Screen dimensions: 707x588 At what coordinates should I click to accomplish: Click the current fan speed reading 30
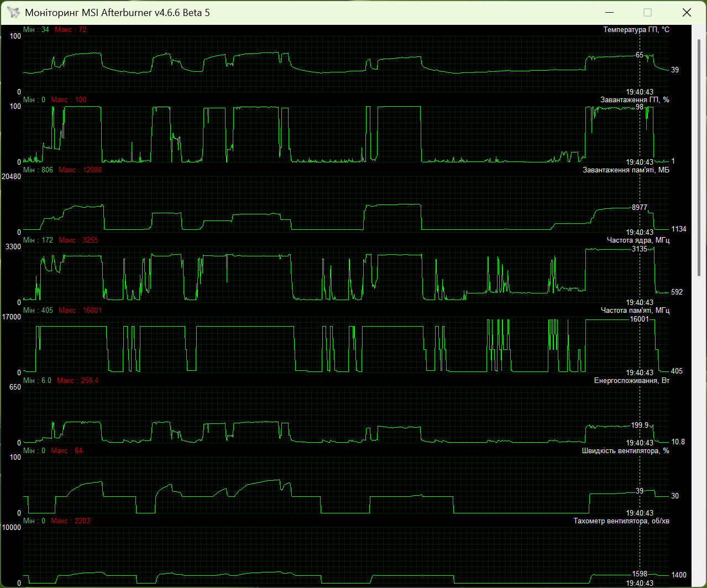coord(675,496)
